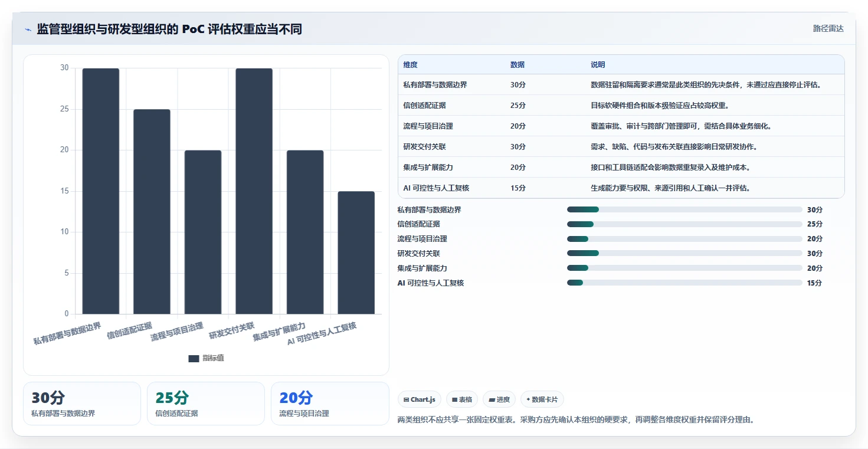The width and height of the screenshot is (868, 449).
Task: Click the 数据 column header
Action: point(517,65)
